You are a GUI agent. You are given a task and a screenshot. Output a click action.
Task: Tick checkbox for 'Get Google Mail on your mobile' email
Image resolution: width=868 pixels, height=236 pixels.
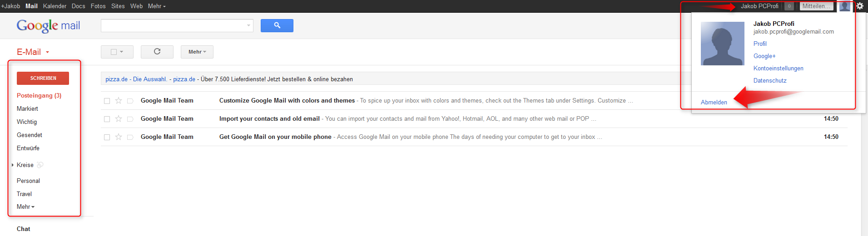[x=107, y=137]
